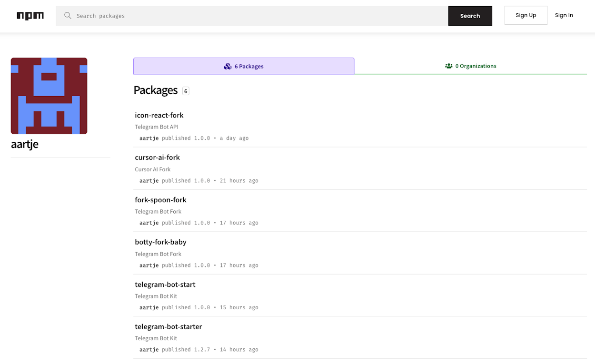Image resolution: width=595 pixels, height=364 pixels.
Task: Click the aartje publisher name under icon-react-fork
Action: coord(149,138)
